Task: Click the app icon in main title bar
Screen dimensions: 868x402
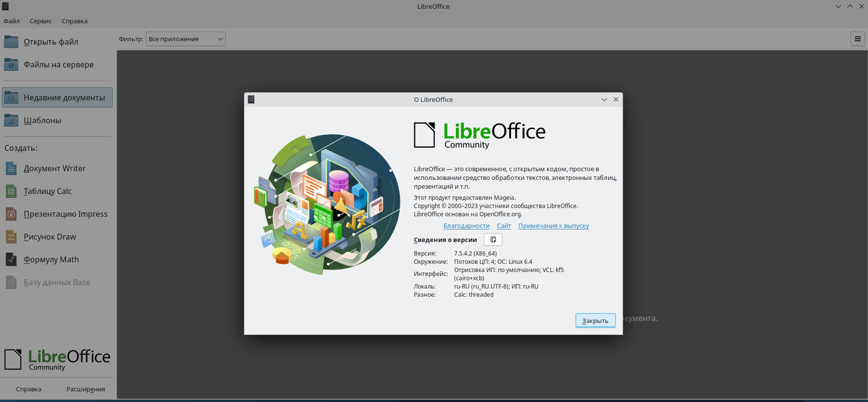Action: pos(5,6)
